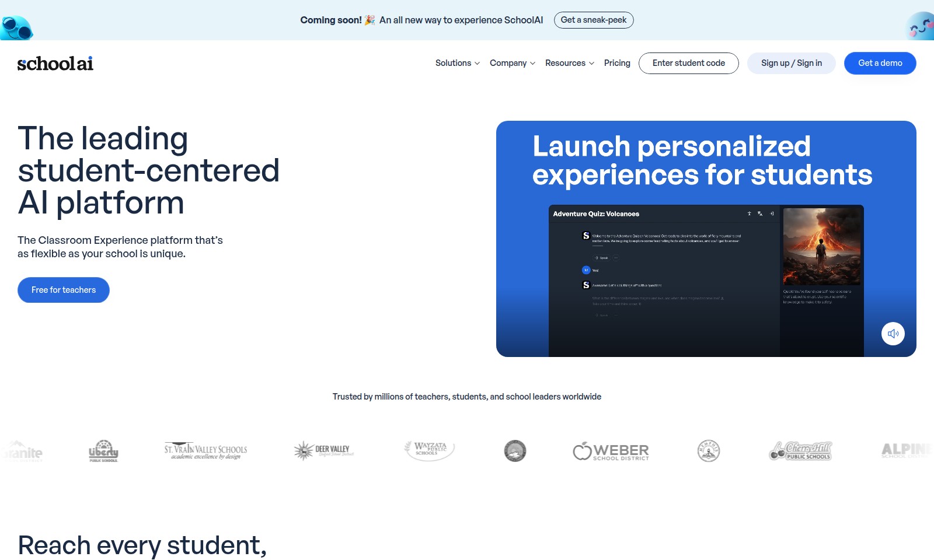The image size is (934, 560).
Task: Click the 'Coming soon!' banner text
Action: point(331,20)
